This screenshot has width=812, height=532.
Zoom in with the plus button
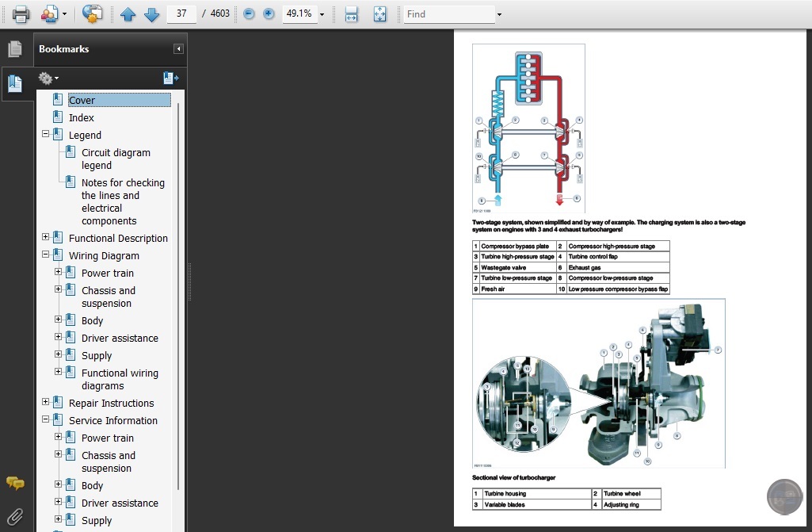[x=269, y=14]
